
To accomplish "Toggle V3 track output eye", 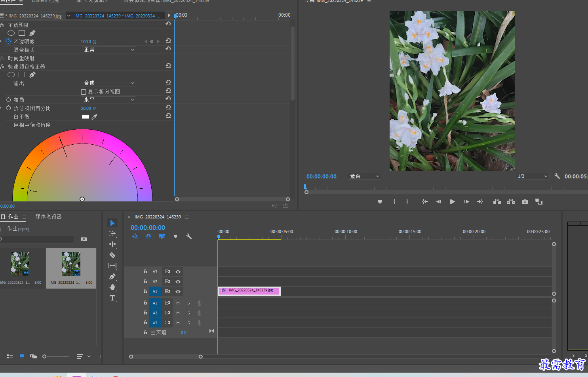I will tap(178, 272).
